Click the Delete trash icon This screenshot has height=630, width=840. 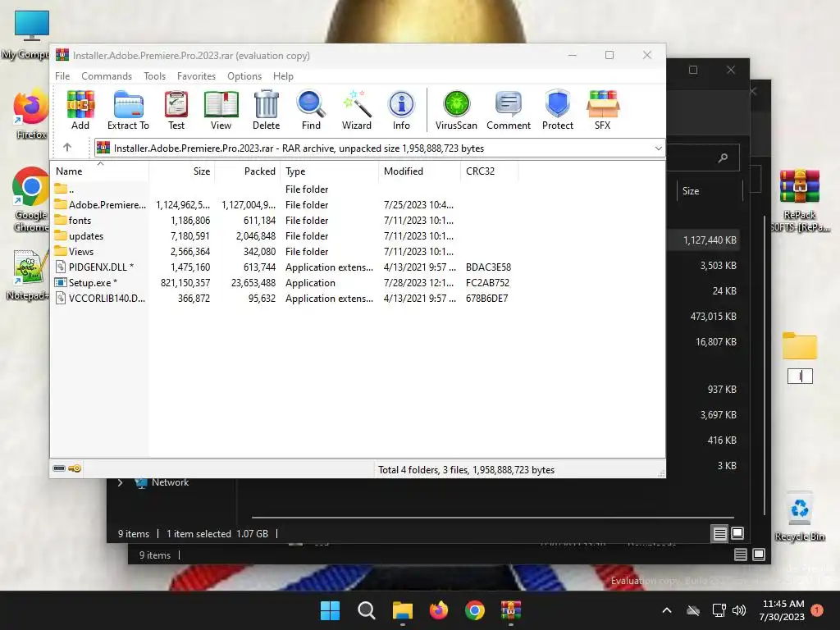pyautogui.click(x=267, y=110)
